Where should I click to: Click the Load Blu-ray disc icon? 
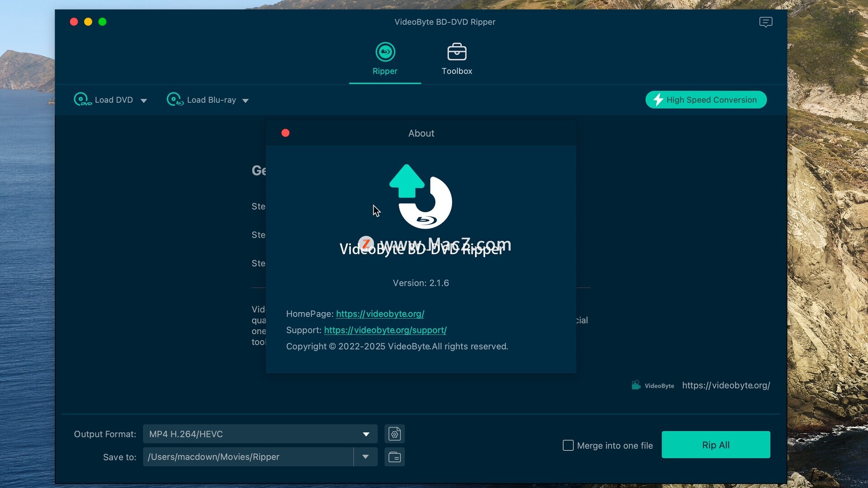[x=175, y=99]
